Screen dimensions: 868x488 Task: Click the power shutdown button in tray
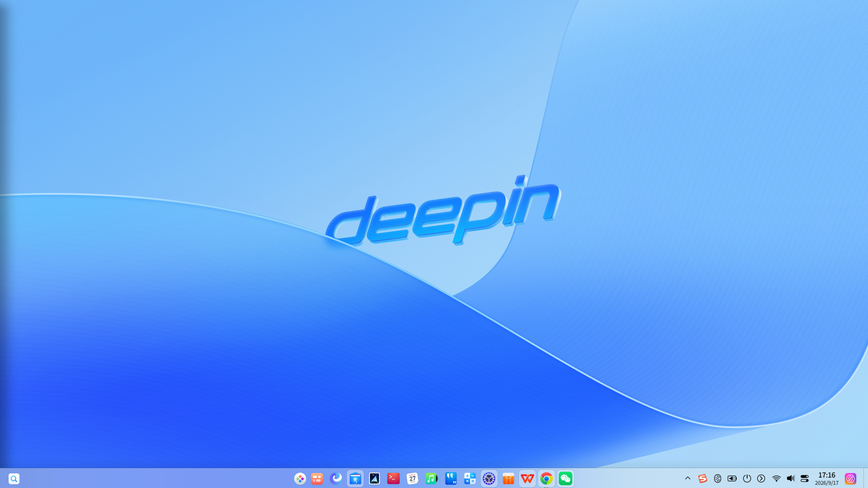pyautogui.click(x=747, y=478)
